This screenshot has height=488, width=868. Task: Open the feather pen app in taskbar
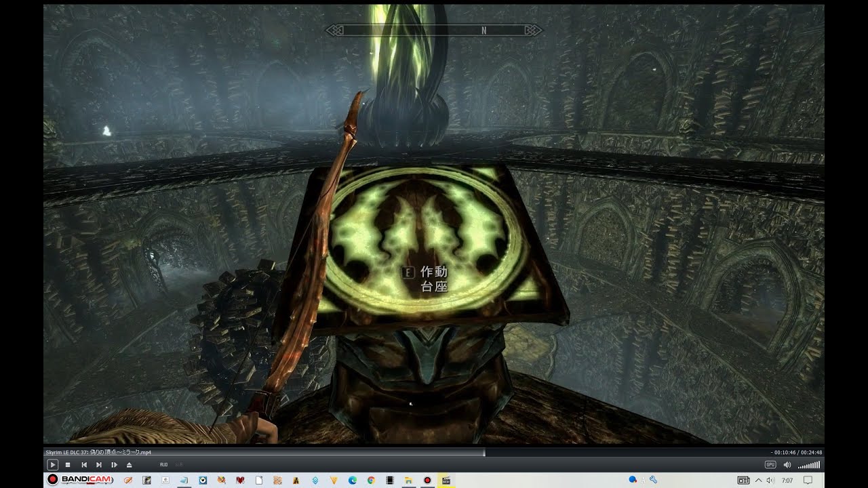pos(128,480)
